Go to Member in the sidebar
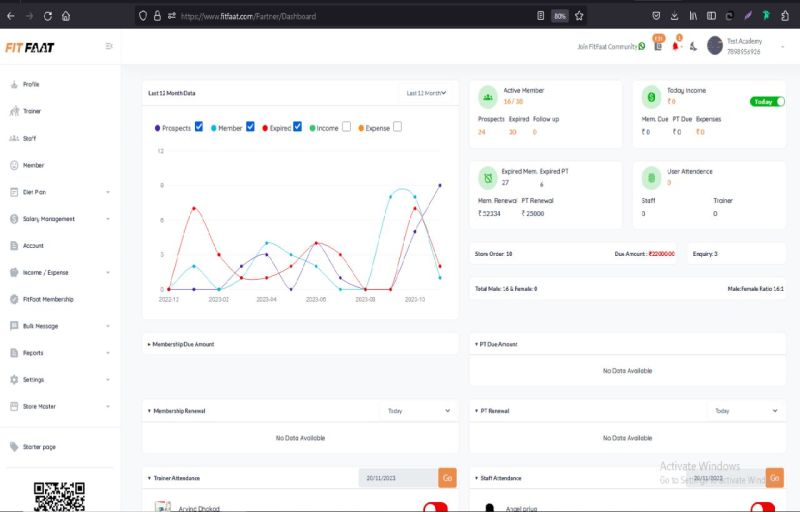Image resolution: width=800 pixels, height=512 pixels. pyautogui.click(x=33, y=165)
